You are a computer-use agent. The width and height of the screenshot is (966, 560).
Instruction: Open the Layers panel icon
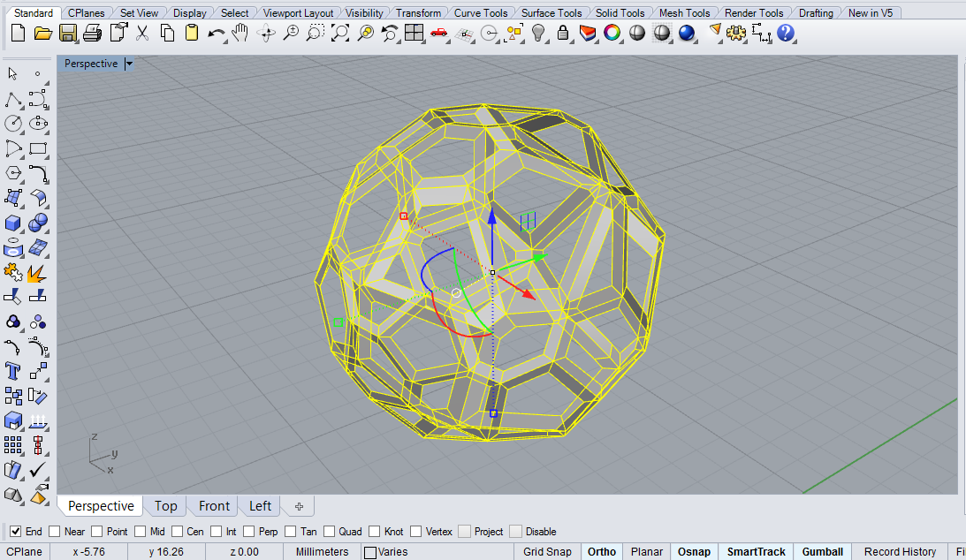coord(588,33)
